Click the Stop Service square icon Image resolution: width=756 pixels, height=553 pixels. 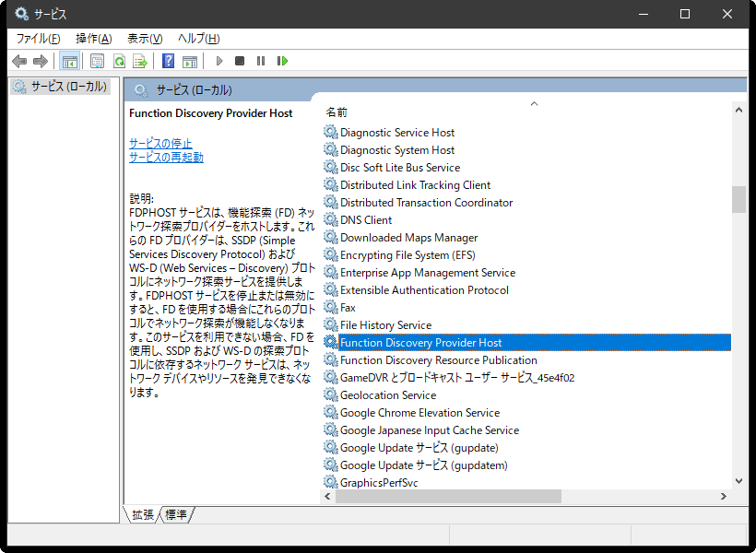[240, 61]
